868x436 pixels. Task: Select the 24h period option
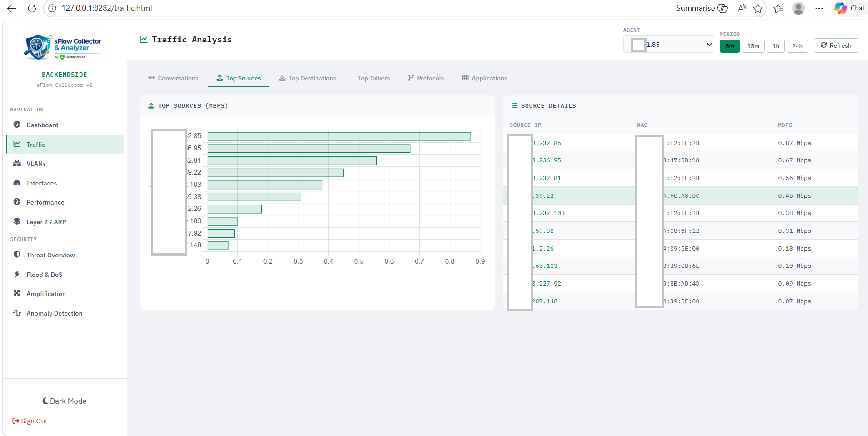[x=797, y=46]
